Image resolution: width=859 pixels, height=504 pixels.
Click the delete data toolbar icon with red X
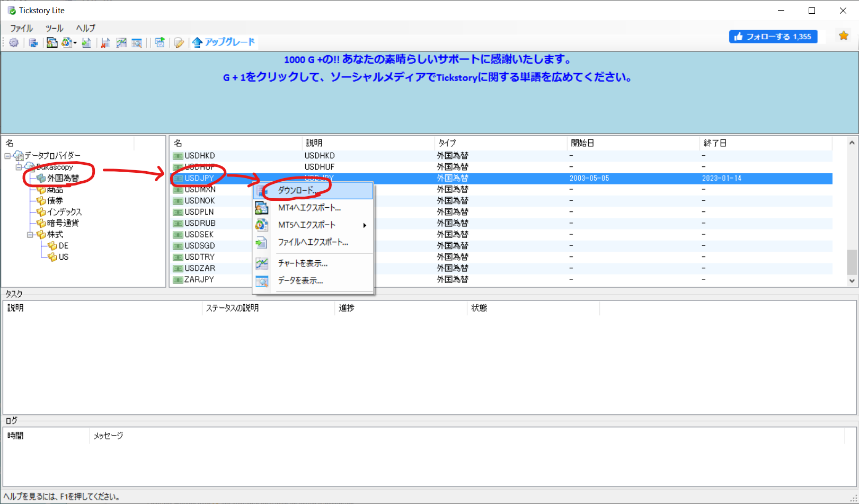click(105, 42)
